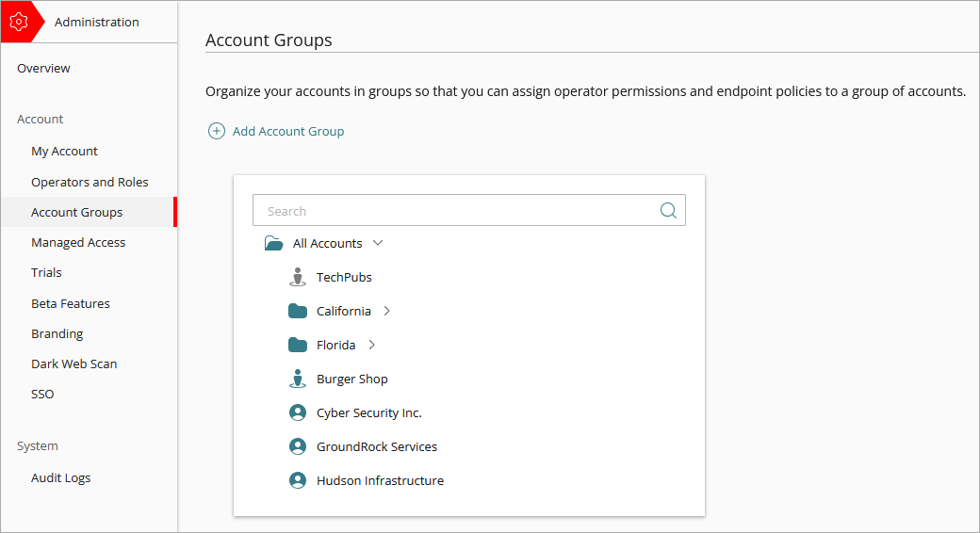Screen dimensions: 980x533
Task: Open Operators and Roles in sidebar
Action: coord(90,182)
